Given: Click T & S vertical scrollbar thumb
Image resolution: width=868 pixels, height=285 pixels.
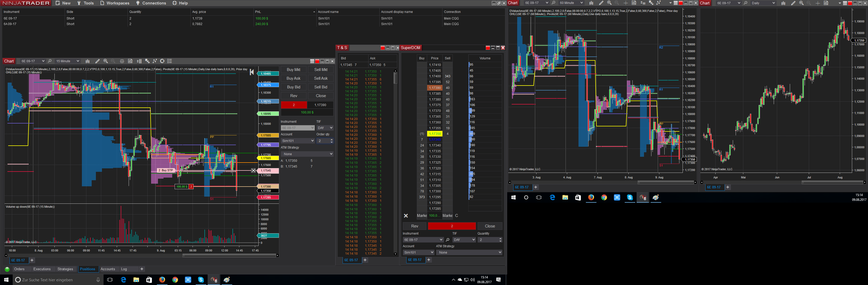Looking at the screenshot, I should [x=395, y=78].
